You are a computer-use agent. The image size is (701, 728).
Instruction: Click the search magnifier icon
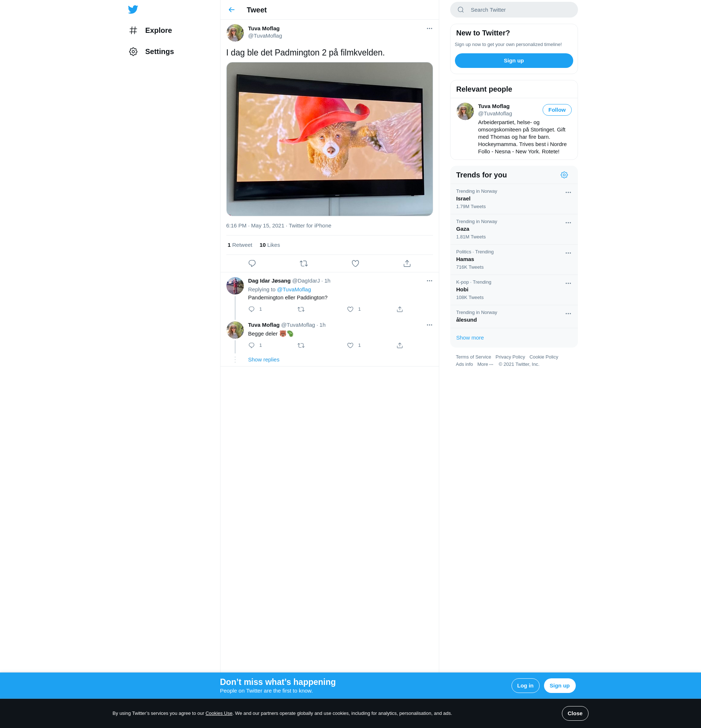(461, 9)
